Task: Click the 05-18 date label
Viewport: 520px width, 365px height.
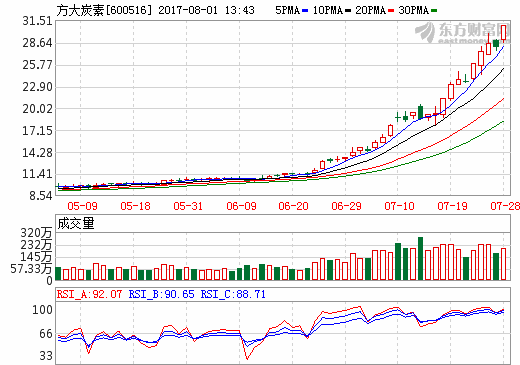Action: 135,206
